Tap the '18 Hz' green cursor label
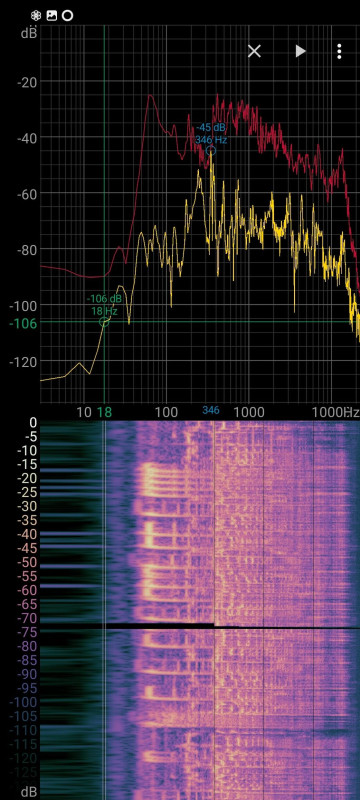This screenshot has height=800, width=360. pyautogui.click(x=105, y=311)
